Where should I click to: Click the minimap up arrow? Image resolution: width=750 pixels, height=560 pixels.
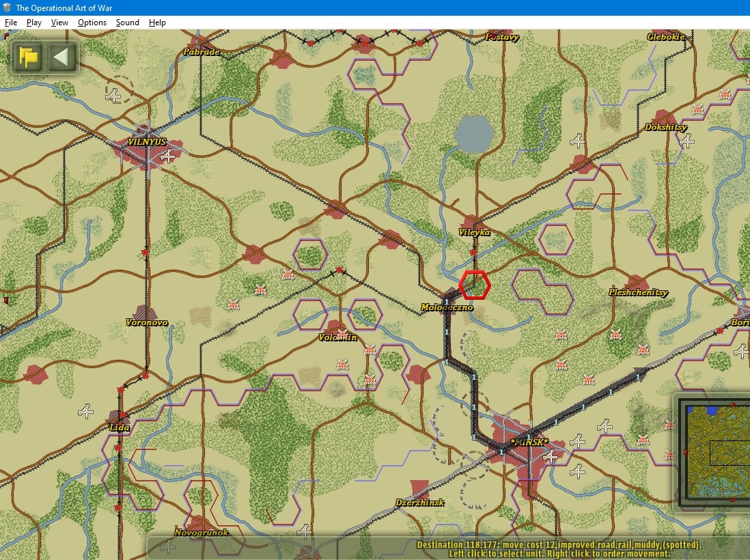[x=732, y=404]
